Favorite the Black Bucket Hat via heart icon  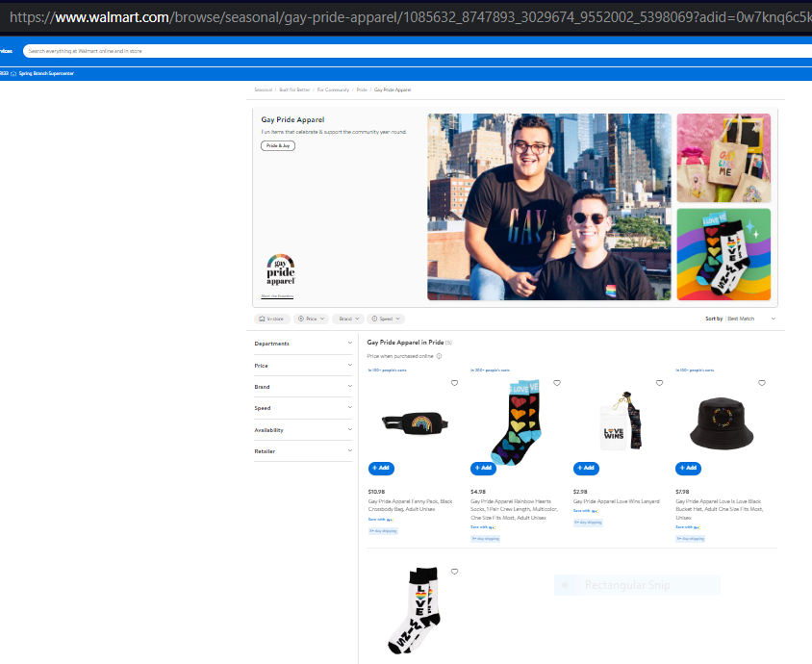coord(762,383)
